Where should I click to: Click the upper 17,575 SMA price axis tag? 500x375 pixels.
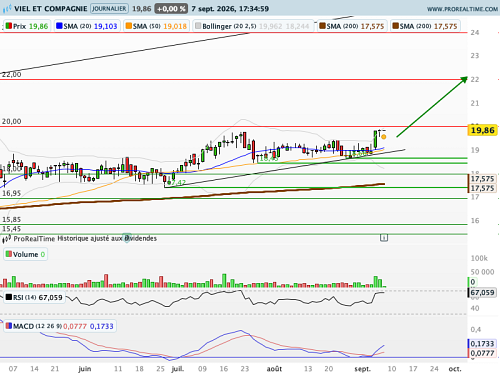(482, 179)
